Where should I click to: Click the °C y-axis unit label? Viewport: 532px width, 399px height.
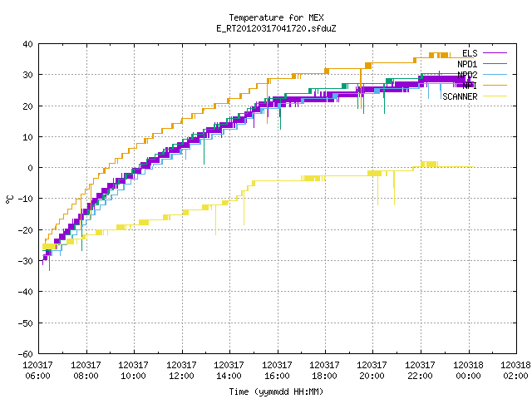tap(9, 199)
